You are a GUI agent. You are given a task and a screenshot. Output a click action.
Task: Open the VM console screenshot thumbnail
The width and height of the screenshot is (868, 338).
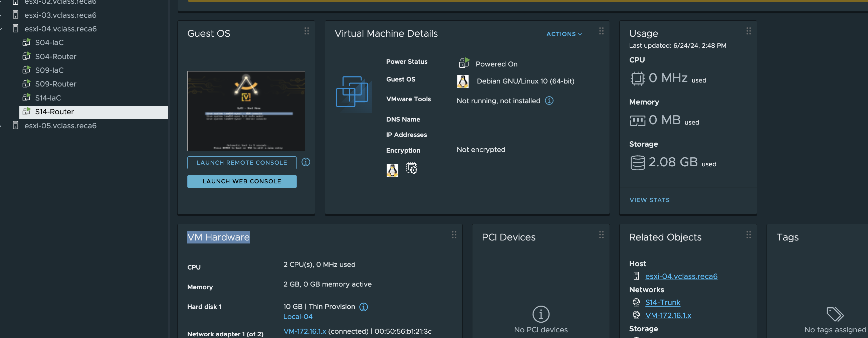coord(246,111)
